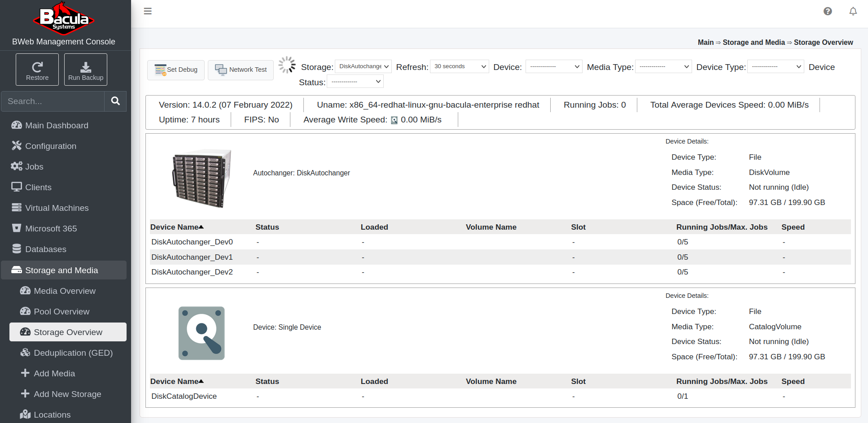
Task: Open Main Dashboard in sidebar
Action: pyautogui.click(x=64, y=126)
